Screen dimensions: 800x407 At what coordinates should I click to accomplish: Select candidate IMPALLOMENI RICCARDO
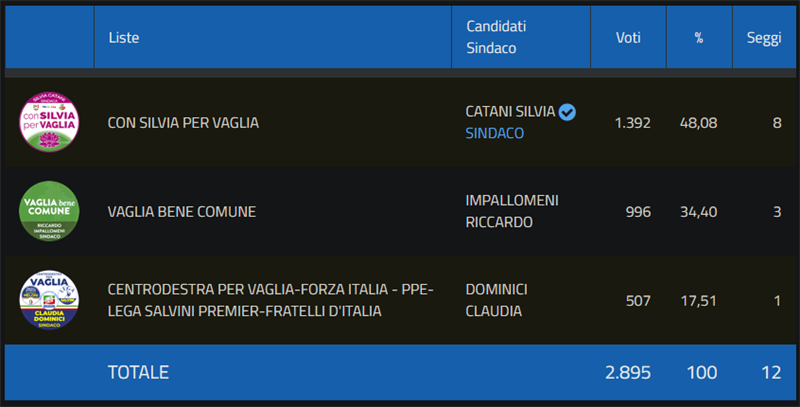512,211
